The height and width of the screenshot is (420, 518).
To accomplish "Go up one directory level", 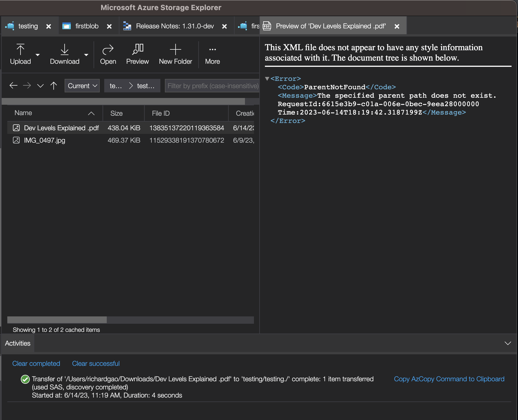I will (54, 86).
